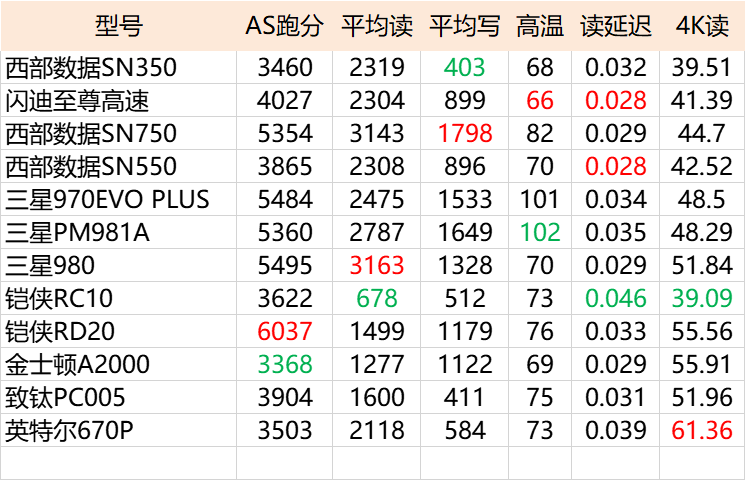This screenshot has height=480, width=745.
Task: Click read latency 0.039 for 英特尔670P
Action: 616,431
